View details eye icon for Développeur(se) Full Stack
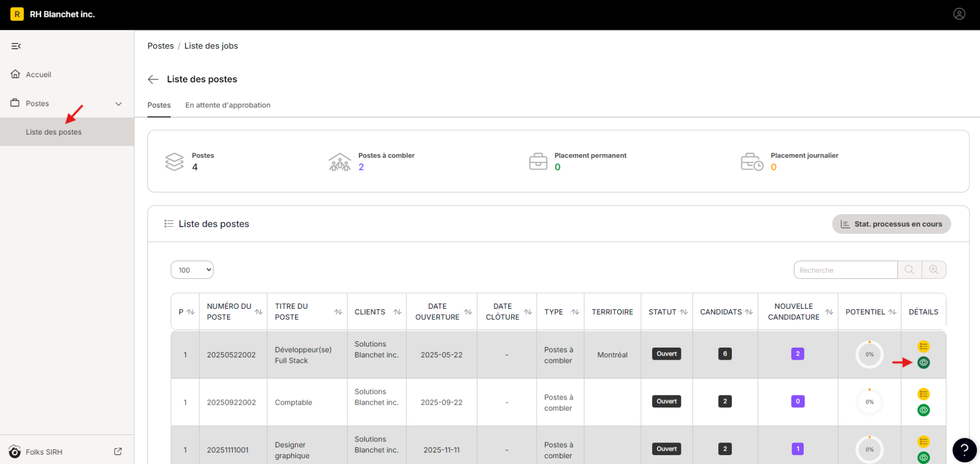 click(923, 362)
